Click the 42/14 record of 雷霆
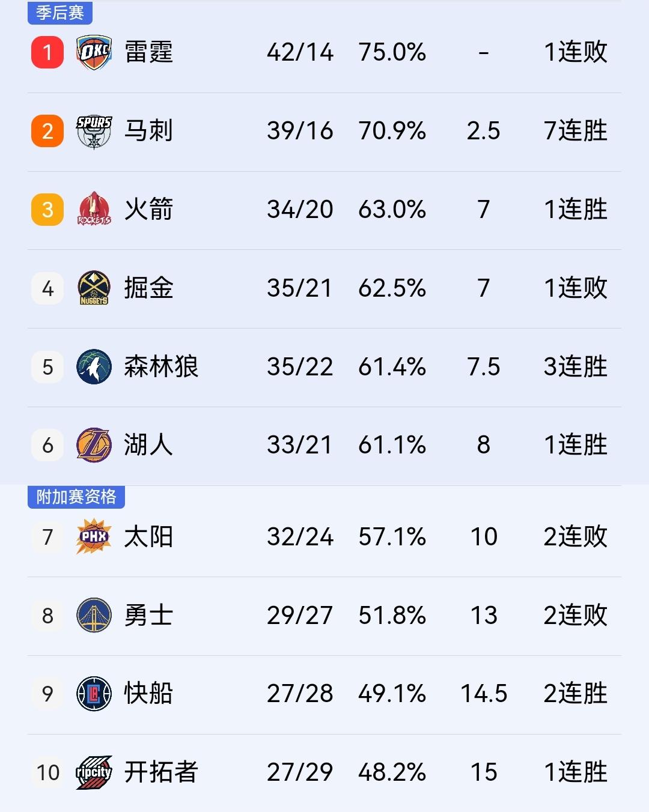This screenshot has width=649, height=812. (x=300, y=52)
